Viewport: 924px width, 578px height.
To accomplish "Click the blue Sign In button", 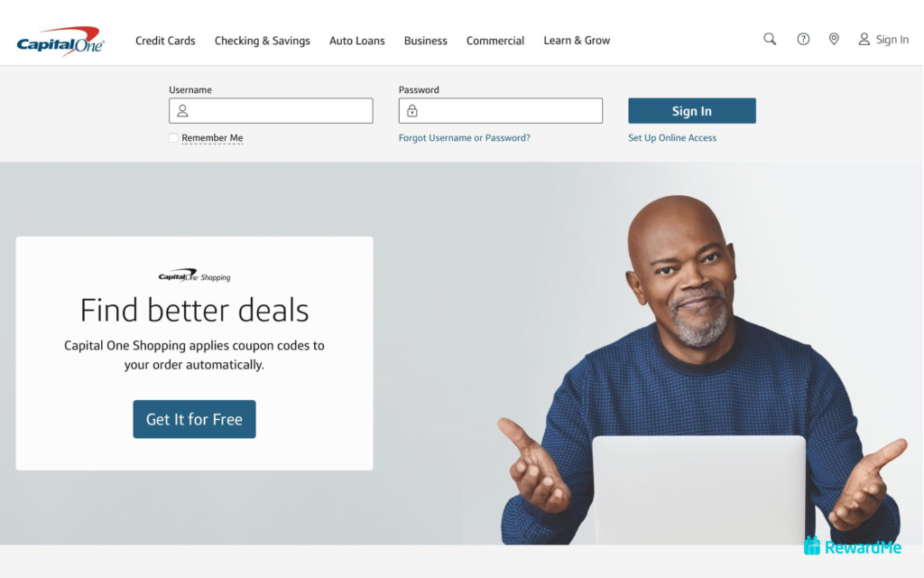I will click(x=692, y=111).
